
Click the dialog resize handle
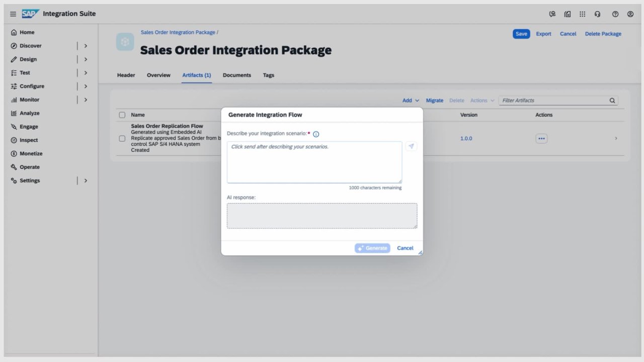pos(420,252)
